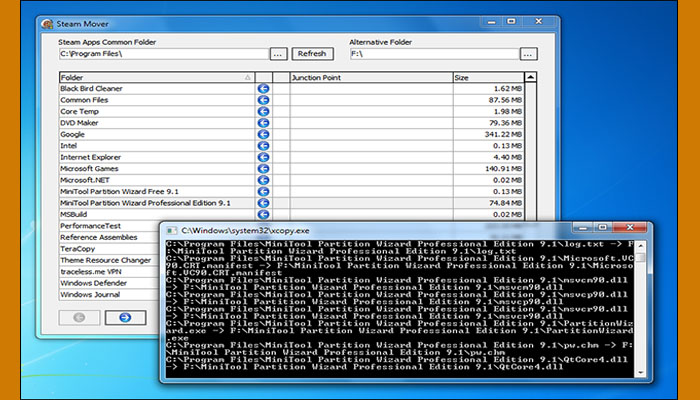Image resolution: width=700 pixels, height=400 pixels.
Task: Select the Reference Assemblies folder
Action: point(99,238)
